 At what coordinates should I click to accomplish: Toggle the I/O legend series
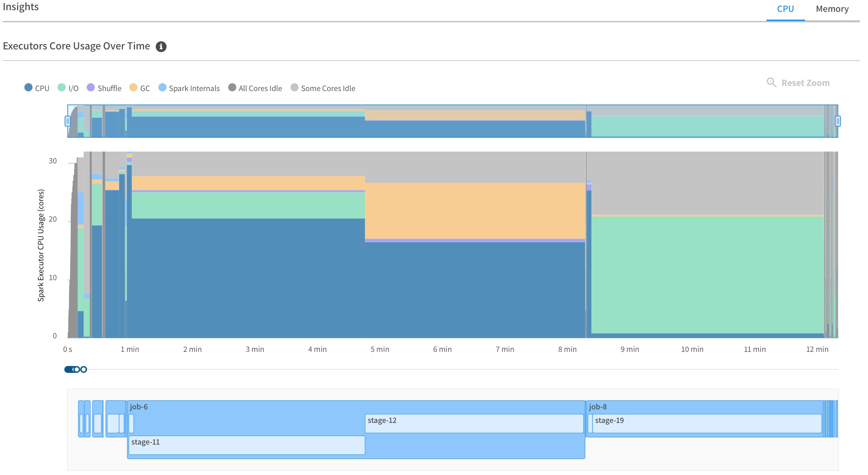pos(62,88)
